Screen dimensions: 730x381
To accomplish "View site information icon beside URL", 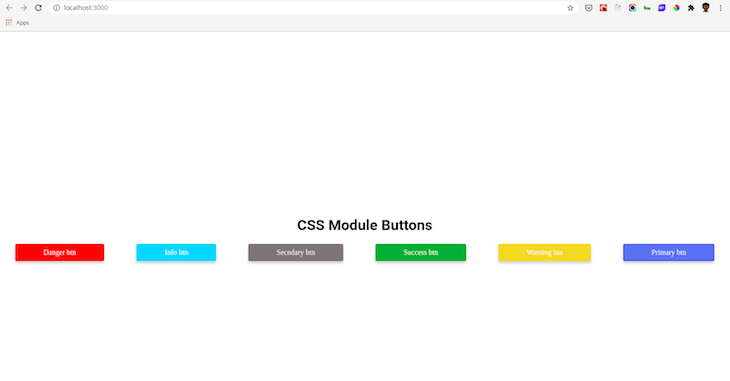I will pos(56,8).
